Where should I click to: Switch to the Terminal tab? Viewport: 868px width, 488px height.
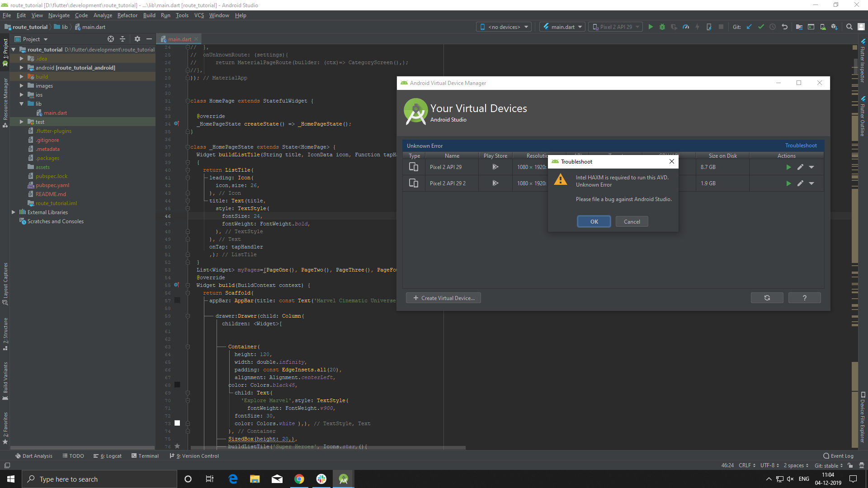(145, 456)
